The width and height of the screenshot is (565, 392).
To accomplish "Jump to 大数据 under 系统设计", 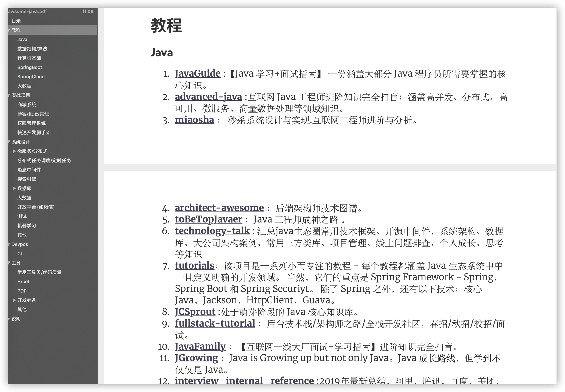I will click(24, 198).
